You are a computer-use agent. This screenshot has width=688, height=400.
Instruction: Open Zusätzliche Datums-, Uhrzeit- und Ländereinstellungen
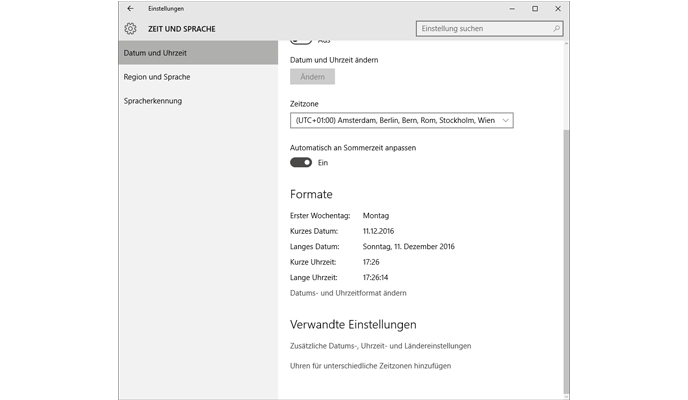coord(380,346)
